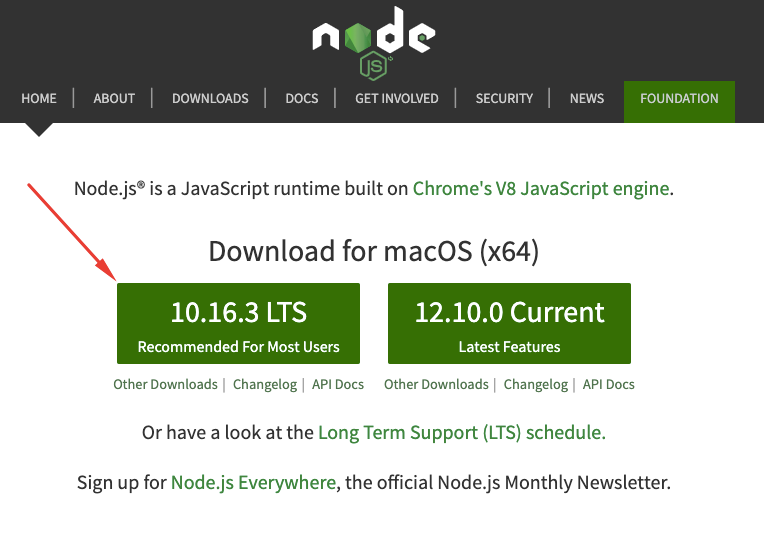Viewport: 764px width, 544px height.
Task: View the Changelog for the 12.10.0 Current release
Action: point(535,384)
